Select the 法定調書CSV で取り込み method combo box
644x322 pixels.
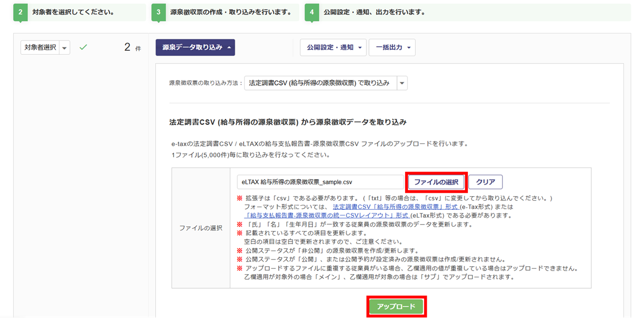320,83
